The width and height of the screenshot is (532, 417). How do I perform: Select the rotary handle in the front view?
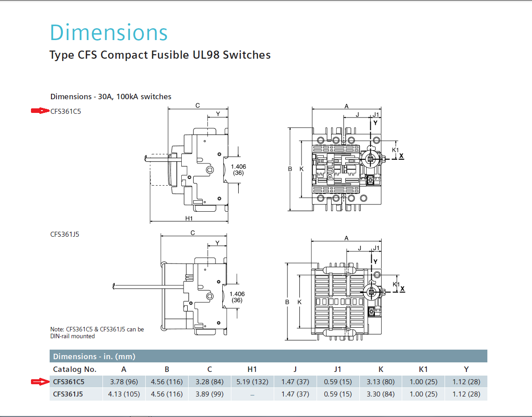point(370,160)
